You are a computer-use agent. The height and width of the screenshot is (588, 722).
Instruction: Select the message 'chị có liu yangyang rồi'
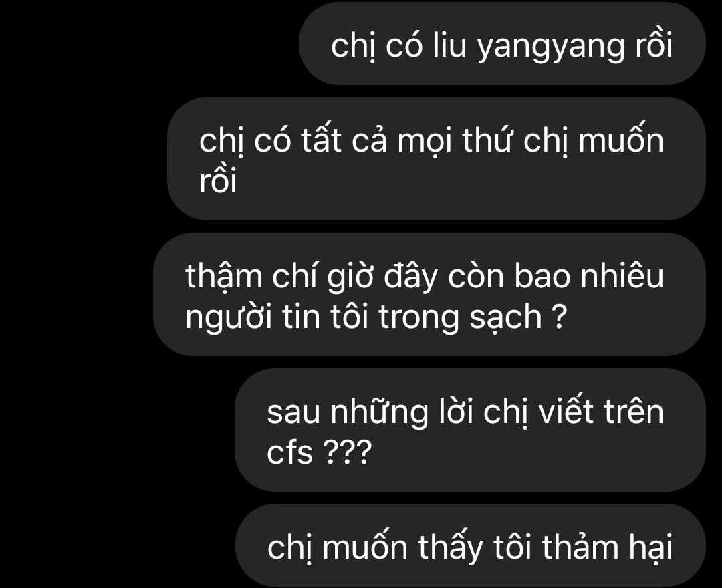coord(502,44)
